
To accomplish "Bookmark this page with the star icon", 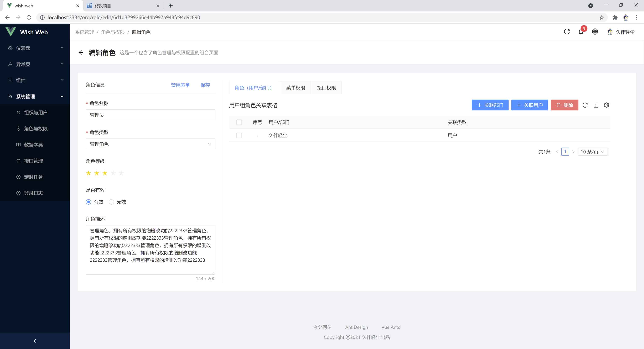I will click(601, 17).
